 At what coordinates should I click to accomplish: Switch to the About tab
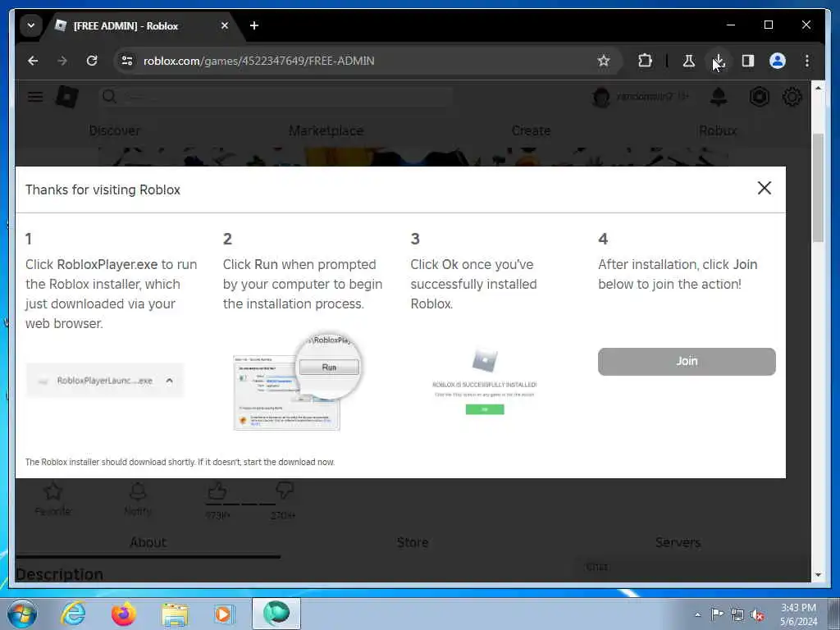(x=148, y=542)
